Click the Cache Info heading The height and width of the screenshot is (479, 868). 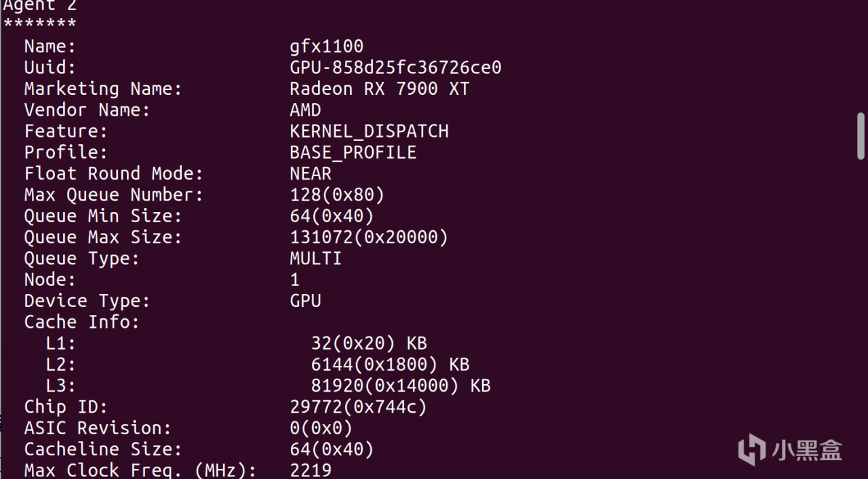tap(81, 322)
